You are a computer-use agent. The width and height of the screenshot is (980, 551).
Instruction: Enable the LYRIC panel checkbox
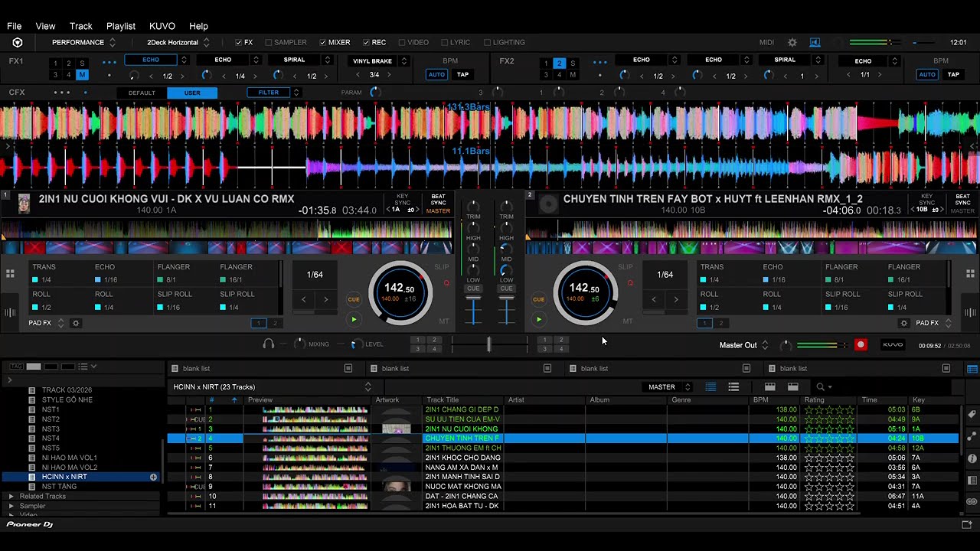coord(444,42)
